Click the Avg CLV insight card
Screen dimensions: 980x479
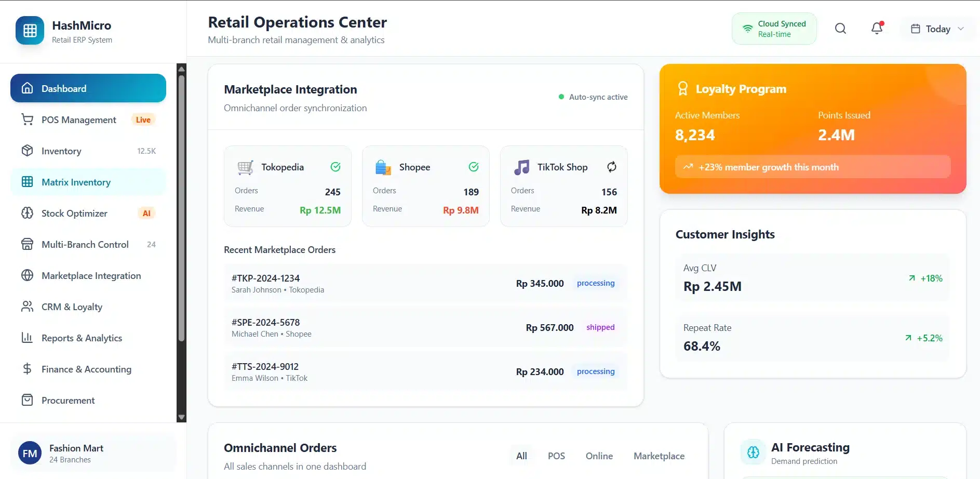pyautogui.click(x=813, y=278)
